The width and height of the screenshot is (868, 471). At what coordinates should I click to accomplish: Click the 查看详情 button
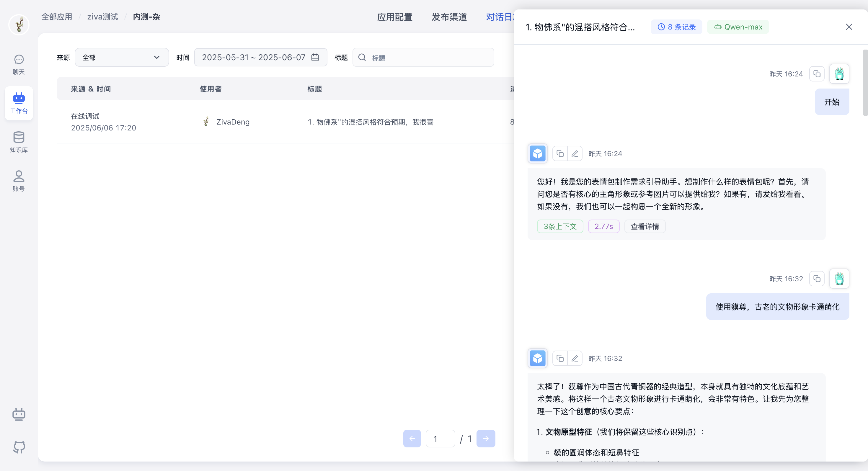coord(645,226)
